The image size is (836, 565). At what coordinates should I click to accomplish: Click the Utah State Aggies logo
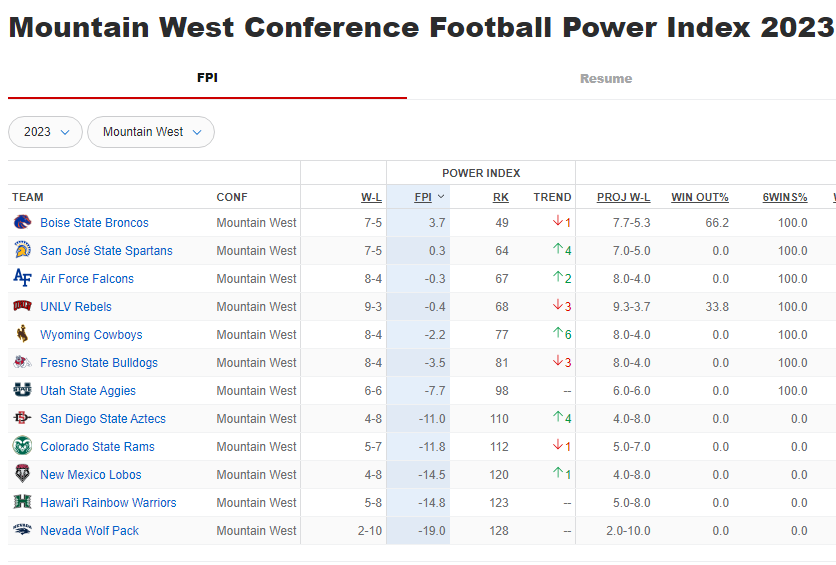tap(22, 390)
